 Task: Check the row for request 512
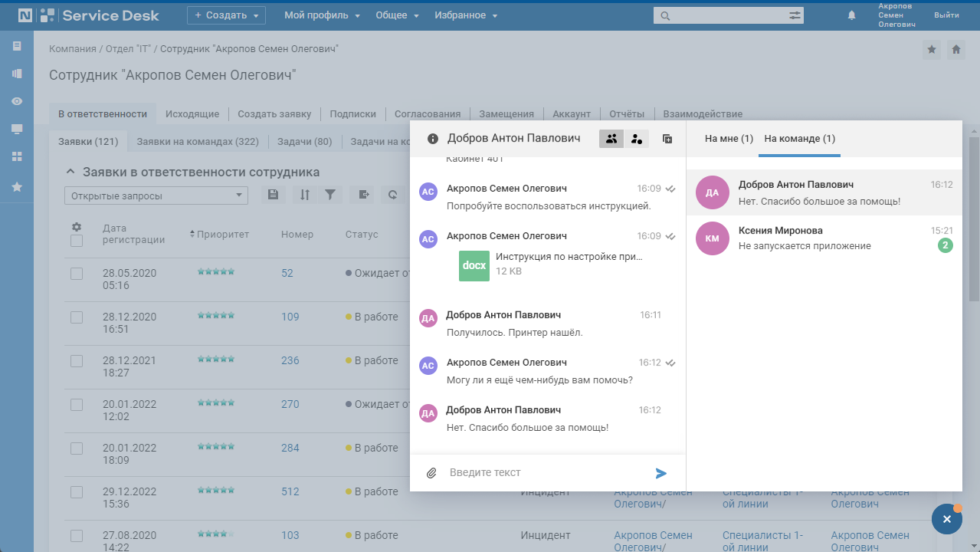(77, 492)
